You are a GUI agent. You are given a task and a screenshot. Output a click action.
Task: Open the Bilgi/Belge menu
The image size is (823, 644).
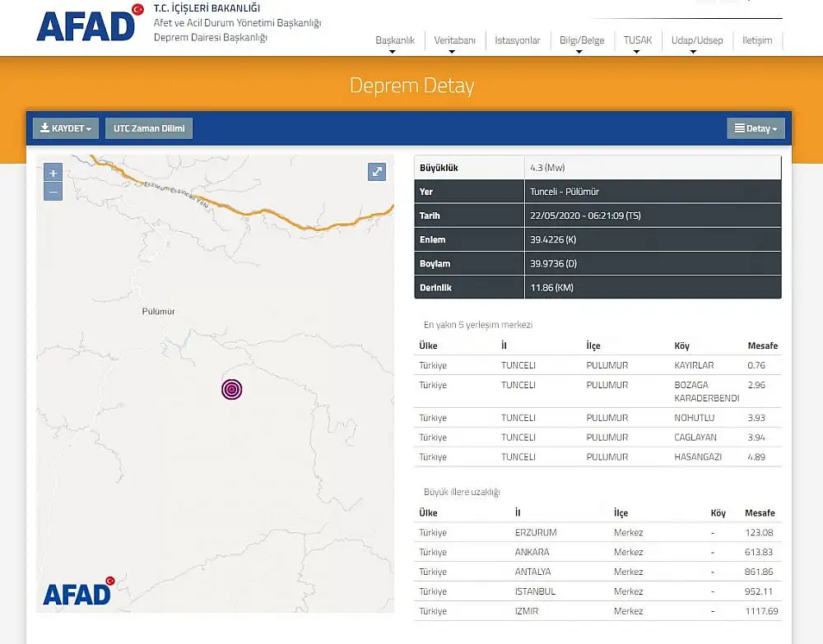pyautogui.click(x=582, y=40)
